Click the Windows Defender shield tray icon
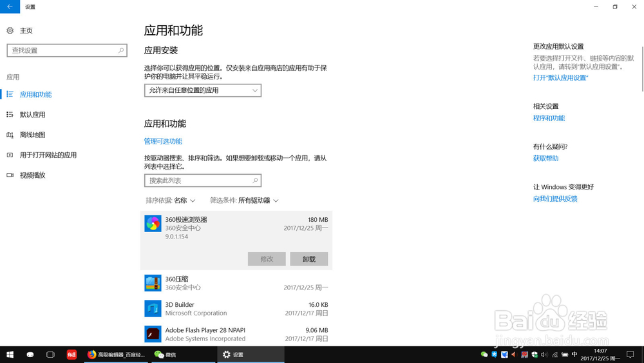The image size is (644, 363). (x=535, y=355)
